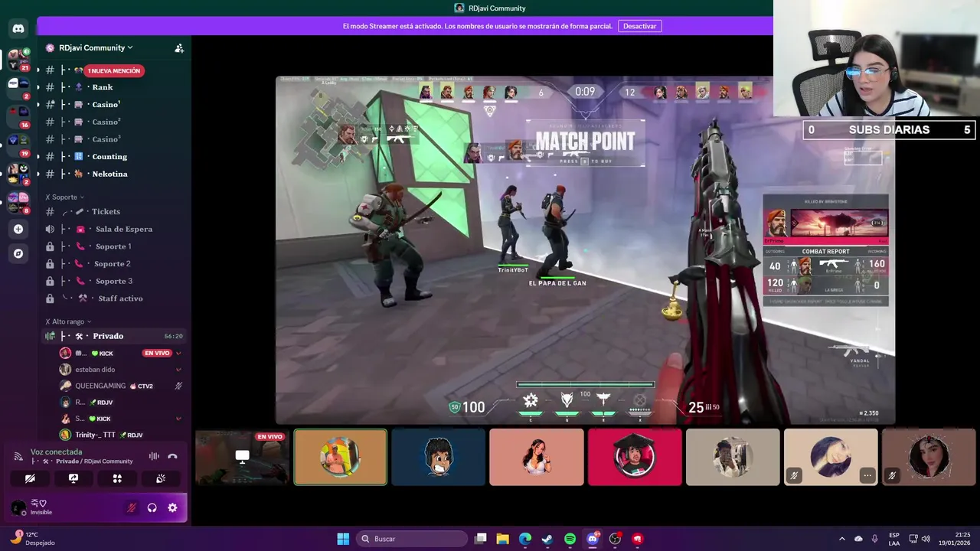Open the Casino¹ channel
Image resolution: width=980 pixels, height=551 pixels.
115,104
